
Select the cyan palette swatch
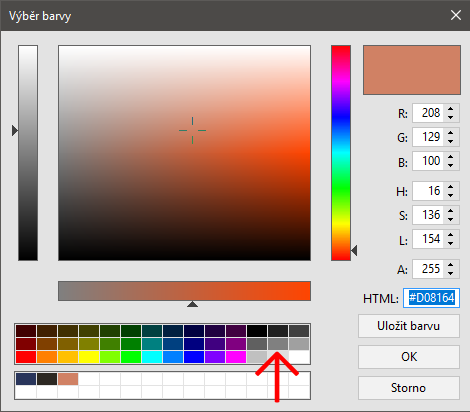[152, 357]
